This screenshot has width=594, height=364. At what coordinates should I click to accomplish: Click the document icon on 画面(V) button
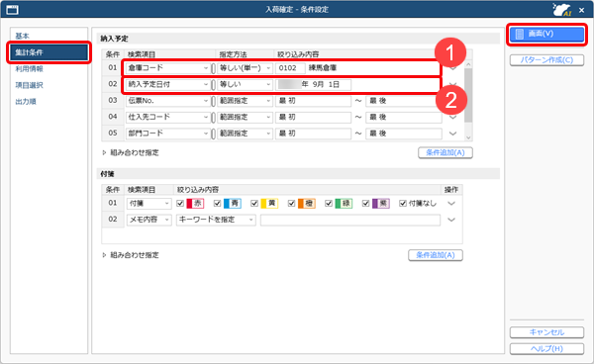(x=520, y=34)
